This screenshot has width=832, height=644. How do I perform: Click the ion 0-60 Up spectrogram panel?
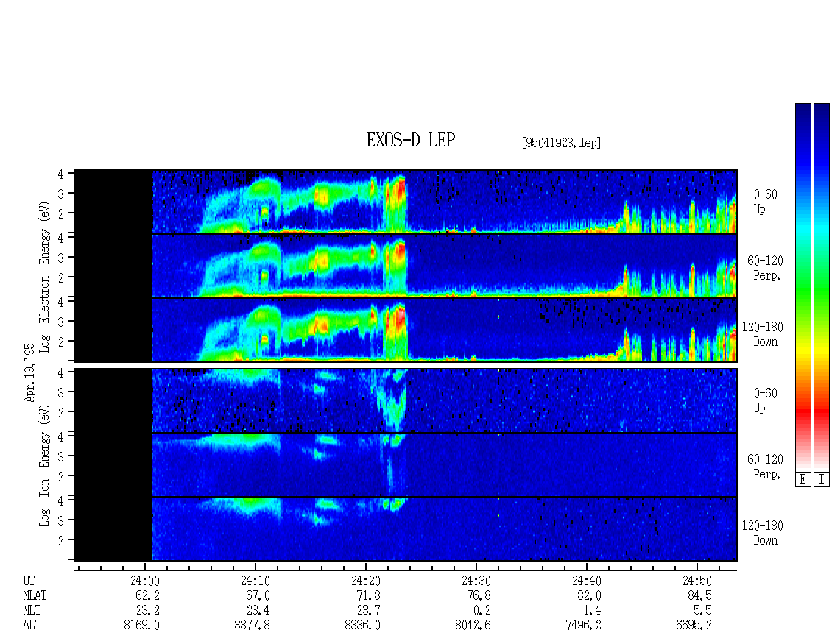[x=406, y=400]
